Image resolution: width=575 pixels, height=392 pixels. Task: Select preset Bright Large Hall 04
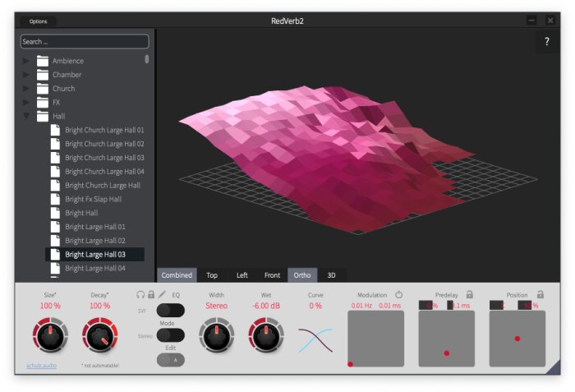95,268
